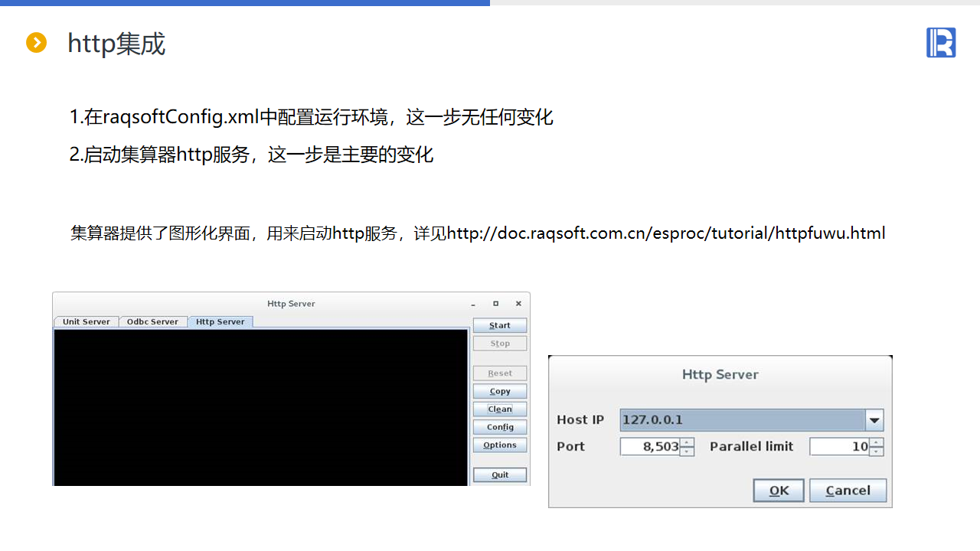
Task: Click the Clean button
Action: [500, 409]
